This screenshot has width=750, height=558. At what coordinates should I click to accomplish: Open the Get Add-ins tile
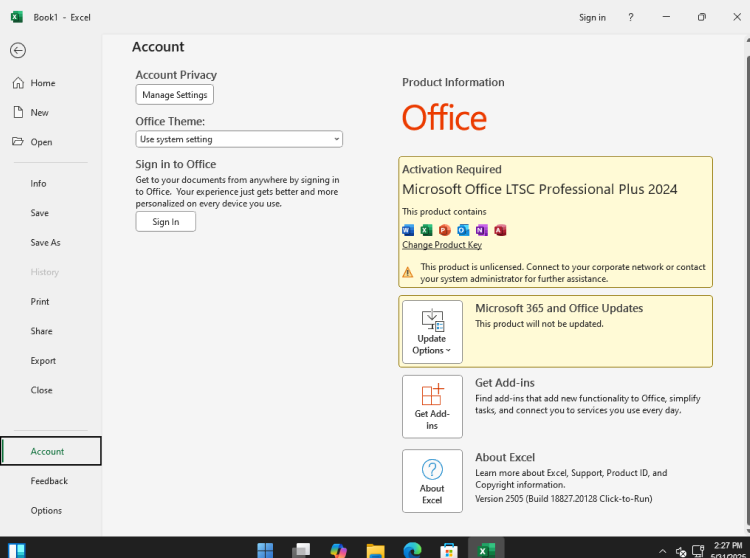(x=432, y=406)
